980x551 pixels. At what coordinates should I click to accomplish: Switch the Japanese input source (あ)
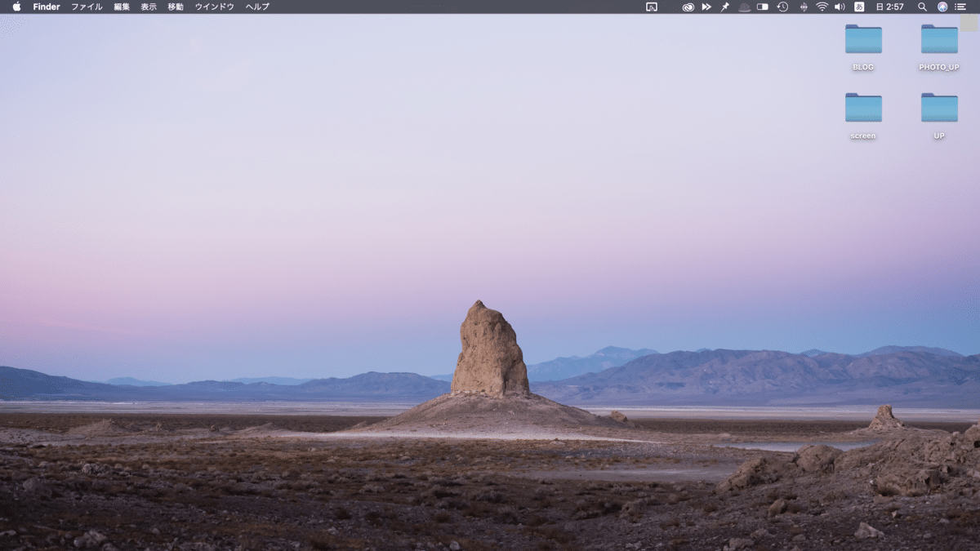859,7
